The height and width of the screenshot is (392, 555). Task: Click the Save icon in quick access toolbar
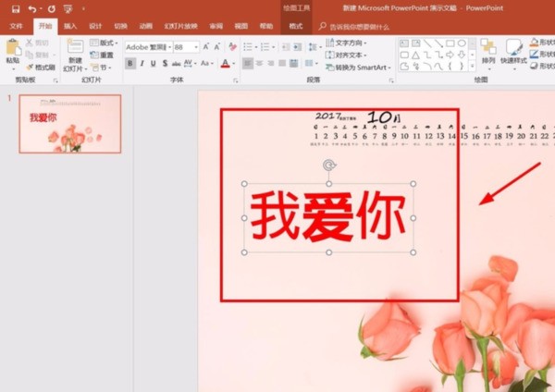click(x=16, y=9)
